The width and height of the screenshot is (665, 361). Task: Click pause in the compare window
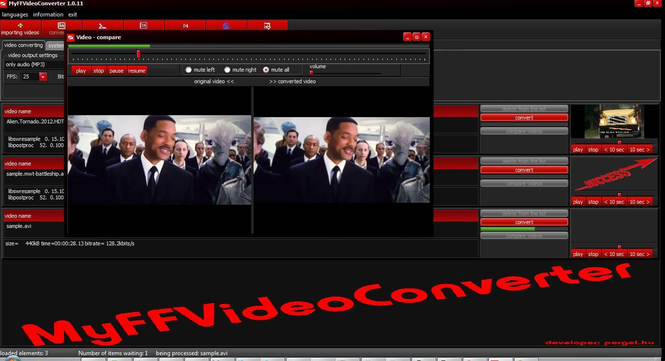pyautogui.click(x=116, y=70)
